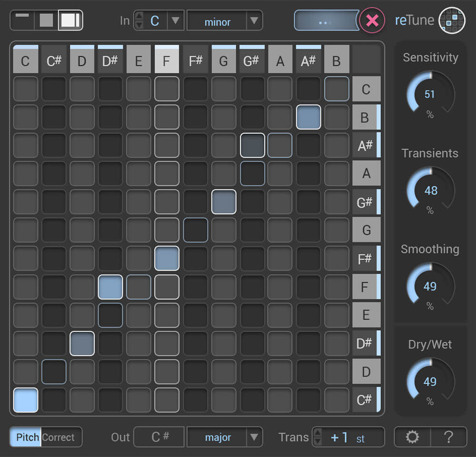Select the smallest view size icon
Screen dimensions: 476x457
tap(22, 20)
